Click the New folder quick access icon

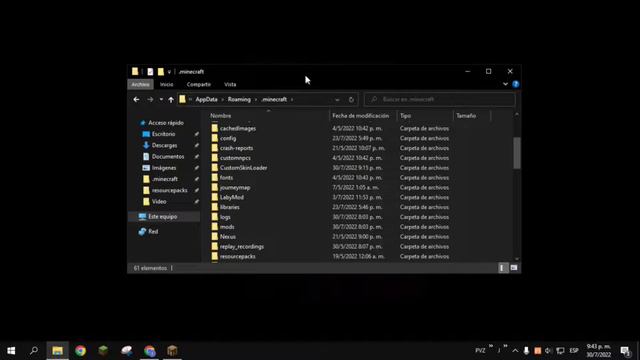(x=161, y=72)
